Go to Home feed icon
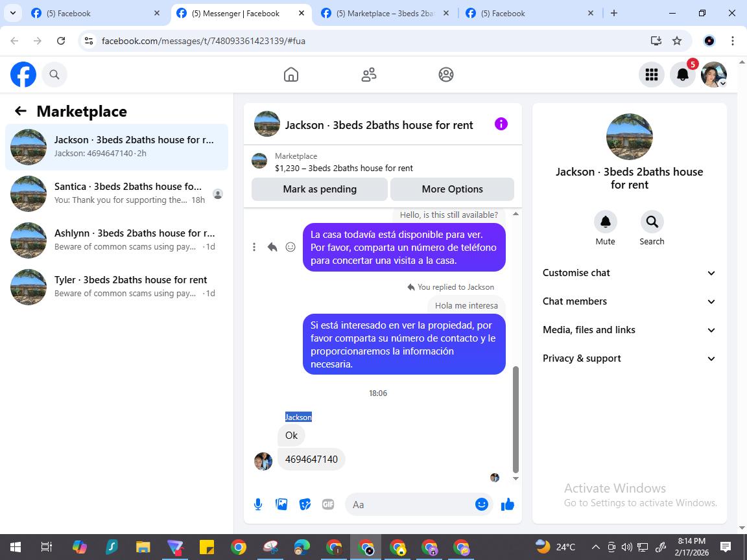The width and height of the screenshot is (747, 560). pos(291,75)
